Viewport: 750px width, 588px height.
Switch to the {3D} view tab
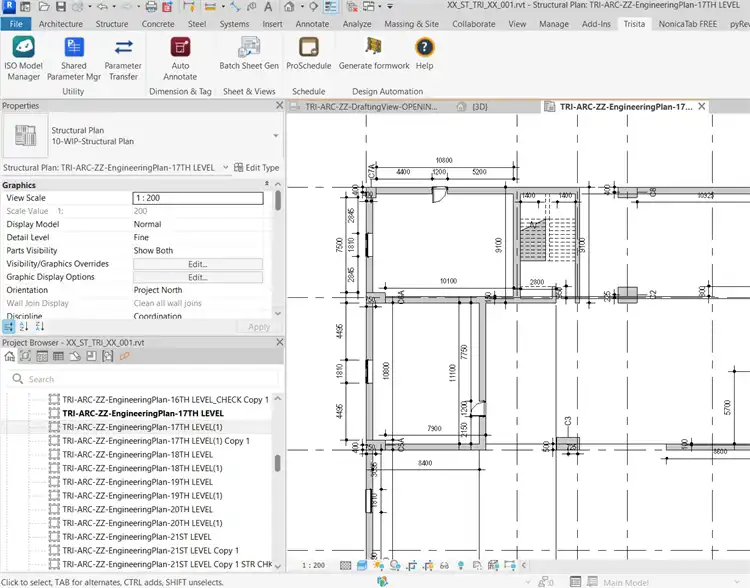click(480, 107)
